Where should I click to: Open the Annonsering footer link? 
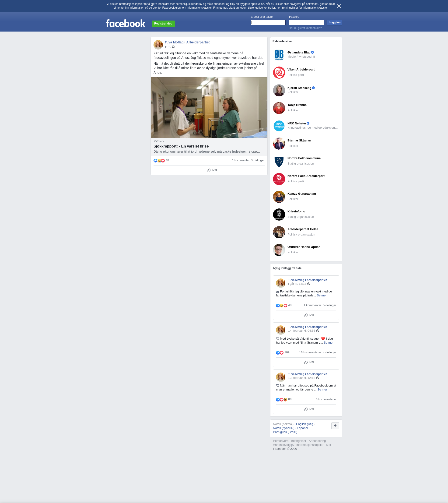click(317, 441)
